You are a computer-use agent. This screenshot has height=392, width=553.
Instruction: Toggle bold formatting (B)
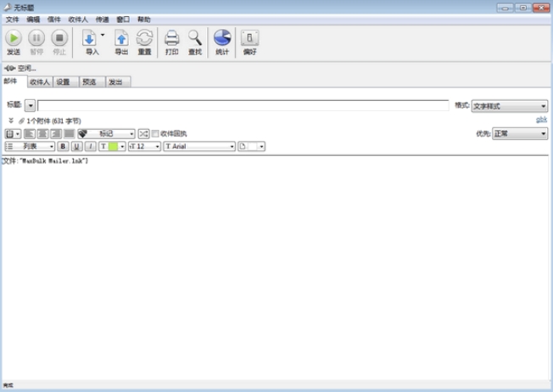[x=63, y=146]
